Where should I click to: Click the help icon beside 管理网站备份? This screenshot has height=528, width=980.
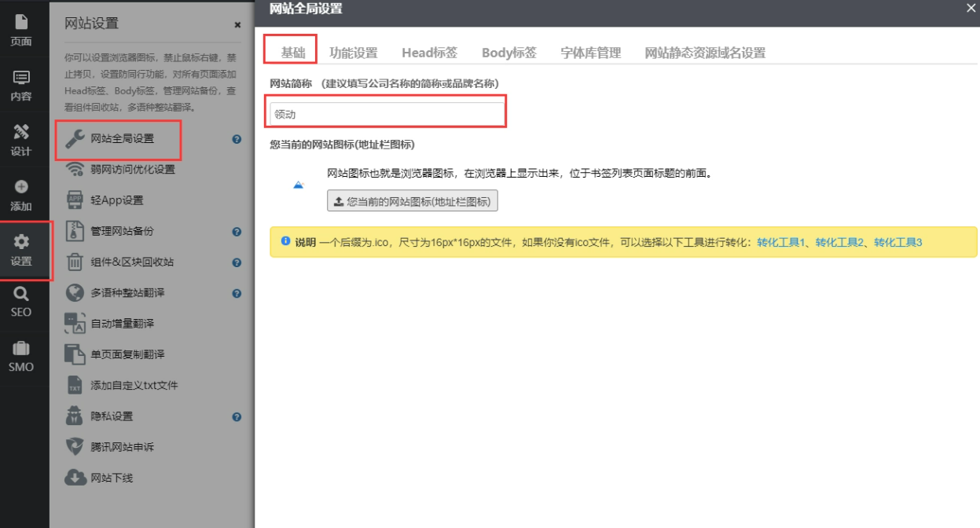point(237,232)
